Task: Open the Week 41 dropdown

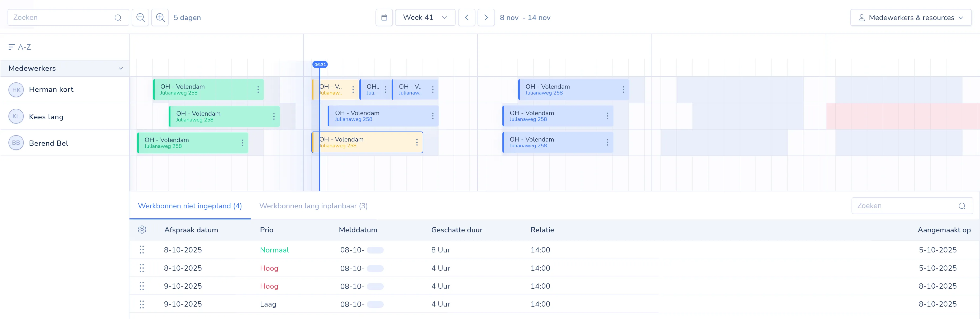Action: point(425,17)
